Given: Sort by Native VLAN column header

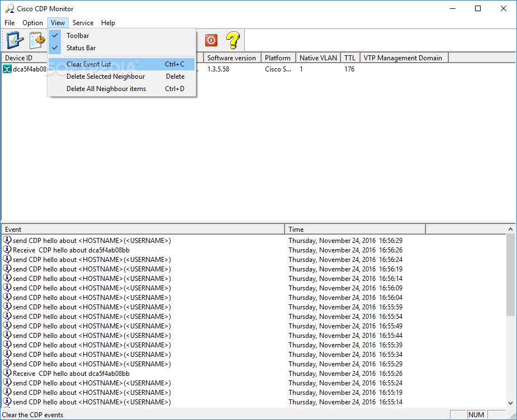Looking at the screenshot, I should (318, 58).
